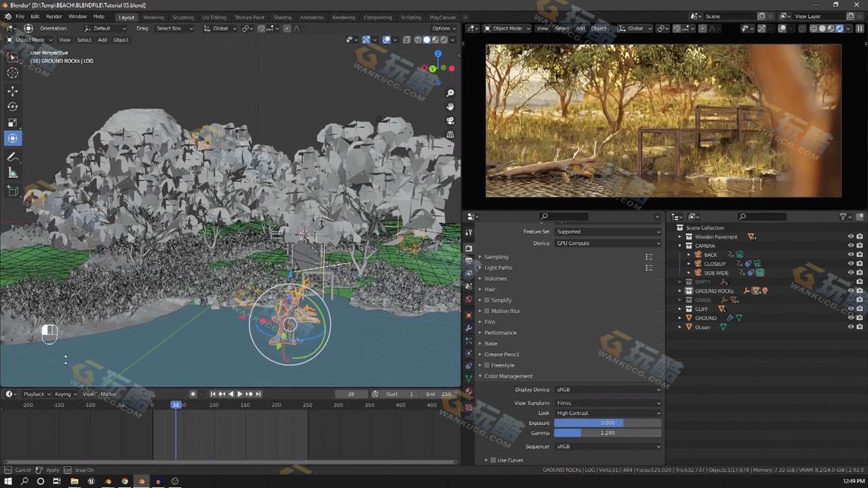Select the Move tool in viewport toolbar
868x488 pixels.
tap(13, 91)
